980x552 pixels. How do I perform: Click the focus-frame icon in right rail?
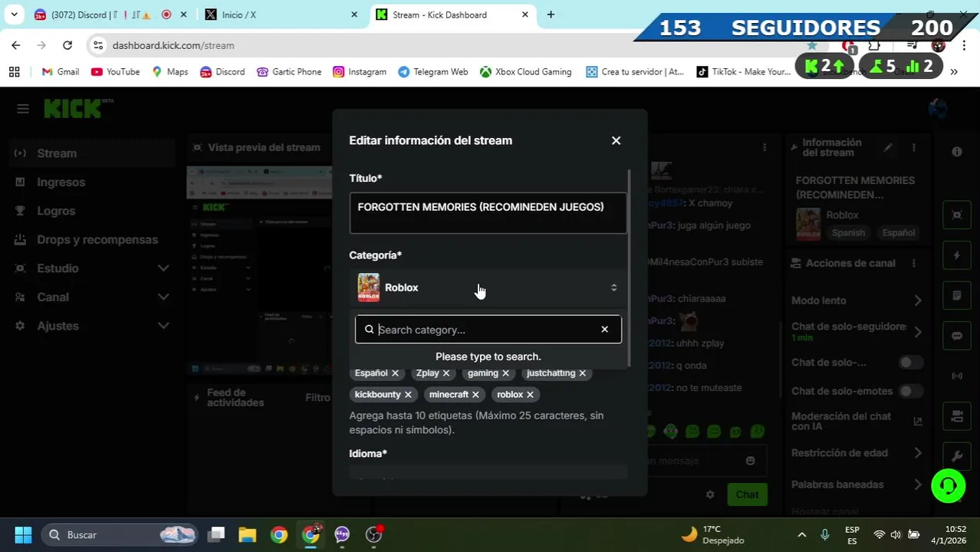pyautogui.click(x=957, y=215)
